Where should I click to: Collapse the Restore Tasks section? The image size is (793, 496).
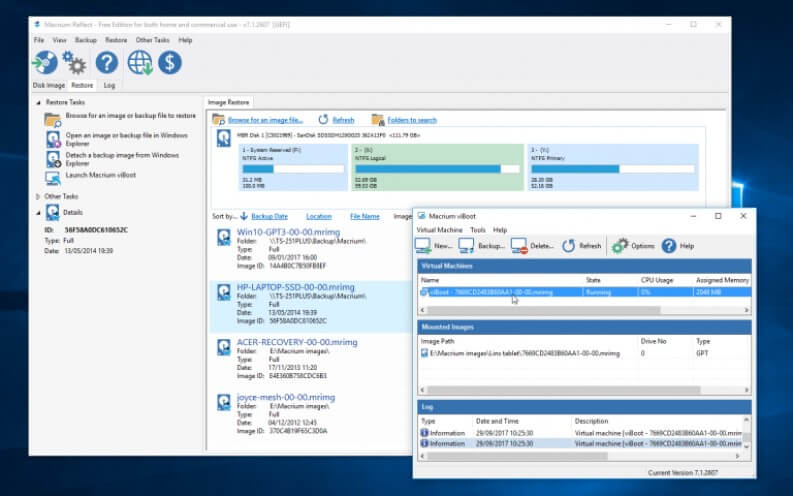(x=38, y=103)
